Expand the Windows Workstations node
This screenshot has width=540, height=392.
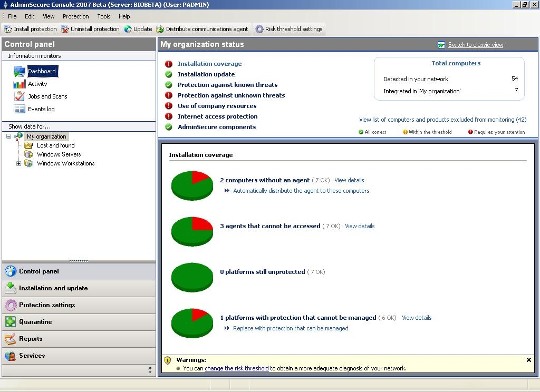coord(19,163)
